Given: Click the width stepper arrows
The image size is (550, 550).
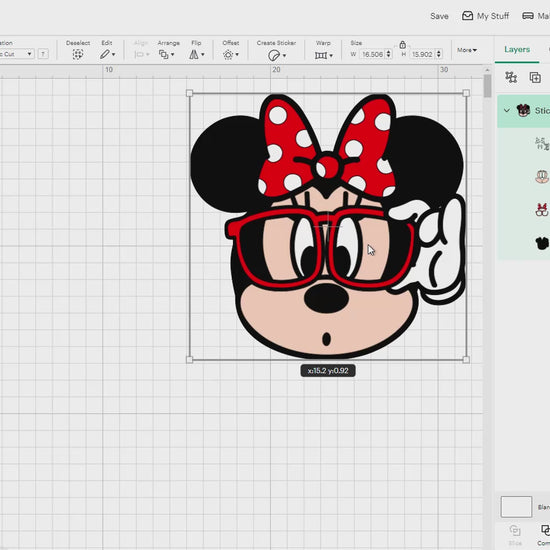Looking at the screenshot, I should 388,54.
